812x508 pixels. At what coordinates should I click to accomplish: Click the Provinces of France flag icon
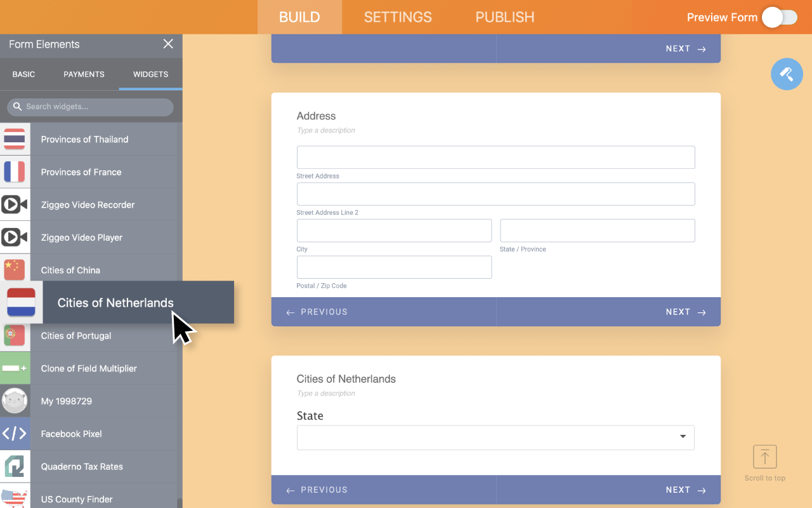[14, 172]
